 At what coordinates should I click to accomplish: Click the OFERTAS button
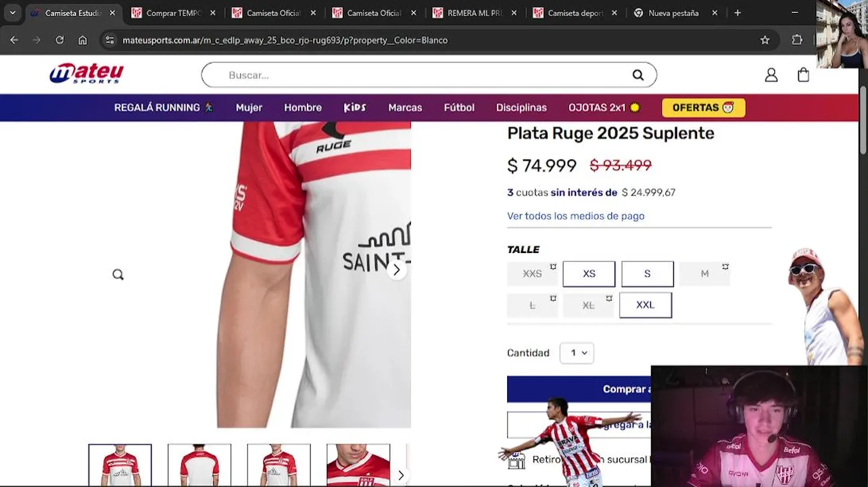click(x=703, y=108)
